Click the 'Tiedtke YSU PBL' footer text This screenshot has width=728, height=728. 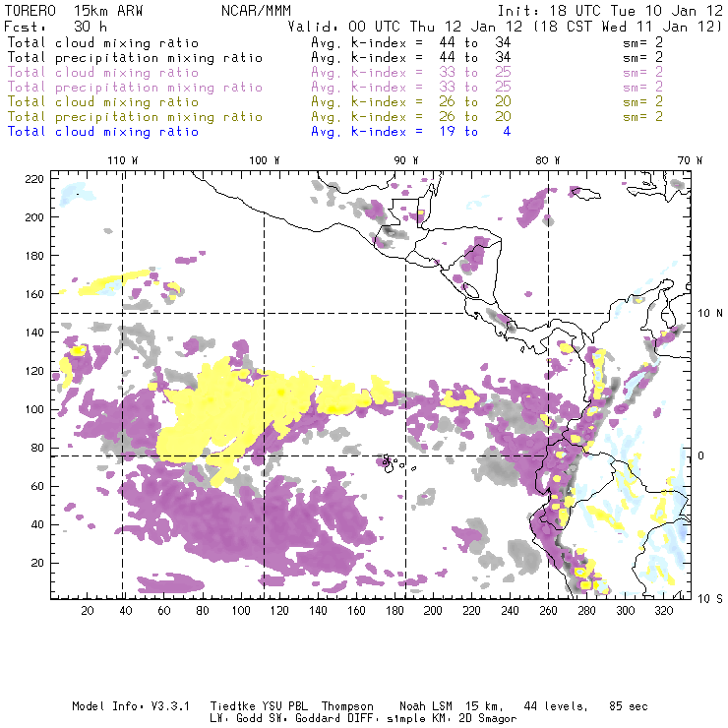click(x=259, y=706)
